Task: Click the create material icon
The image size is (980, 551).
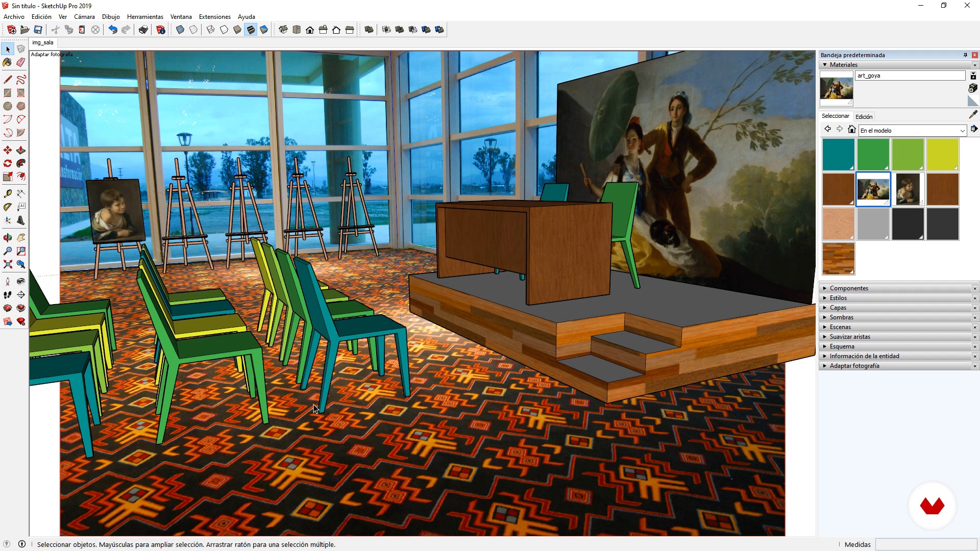Action: pos(973,88)
